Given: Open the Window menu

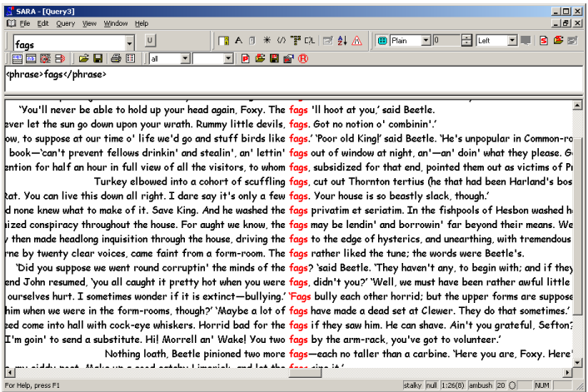Looking at the screenshot, I should click(116, 23).
